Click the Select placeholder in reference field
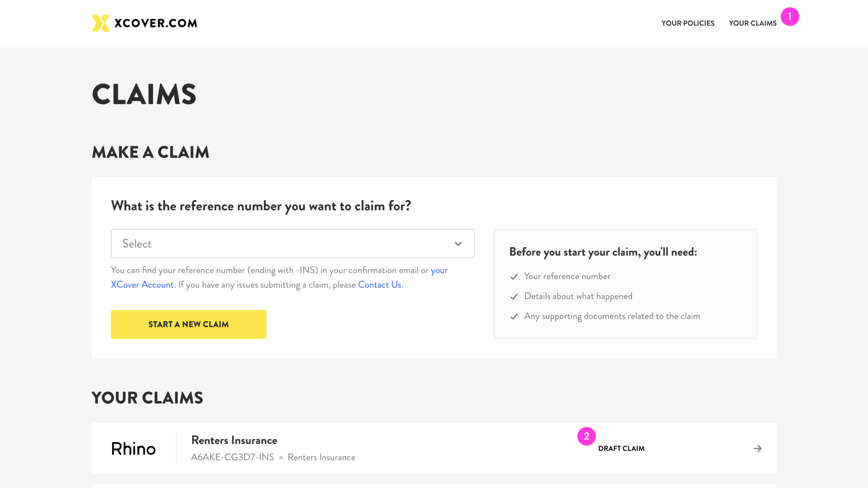 click(x=137, y=244)
